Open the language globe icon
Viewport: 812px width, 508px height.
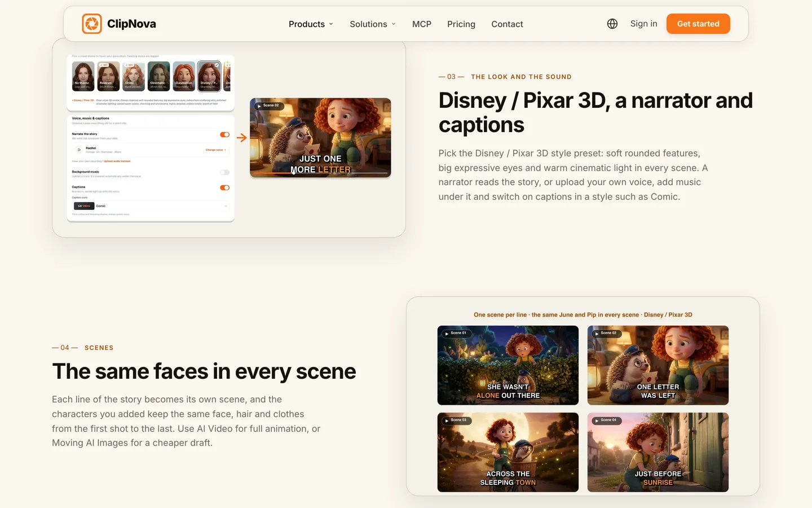(612, 24)
